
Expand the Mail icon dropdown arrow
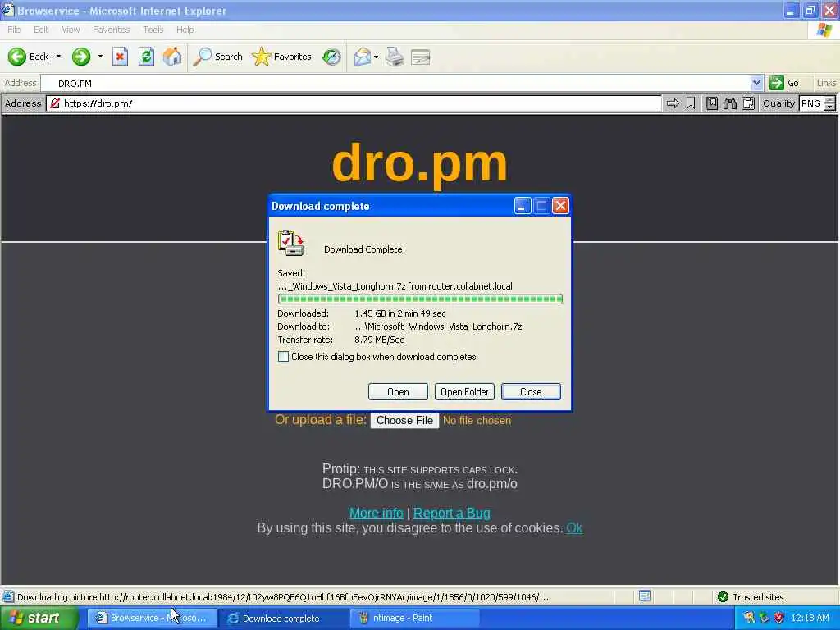click(376, 57)
